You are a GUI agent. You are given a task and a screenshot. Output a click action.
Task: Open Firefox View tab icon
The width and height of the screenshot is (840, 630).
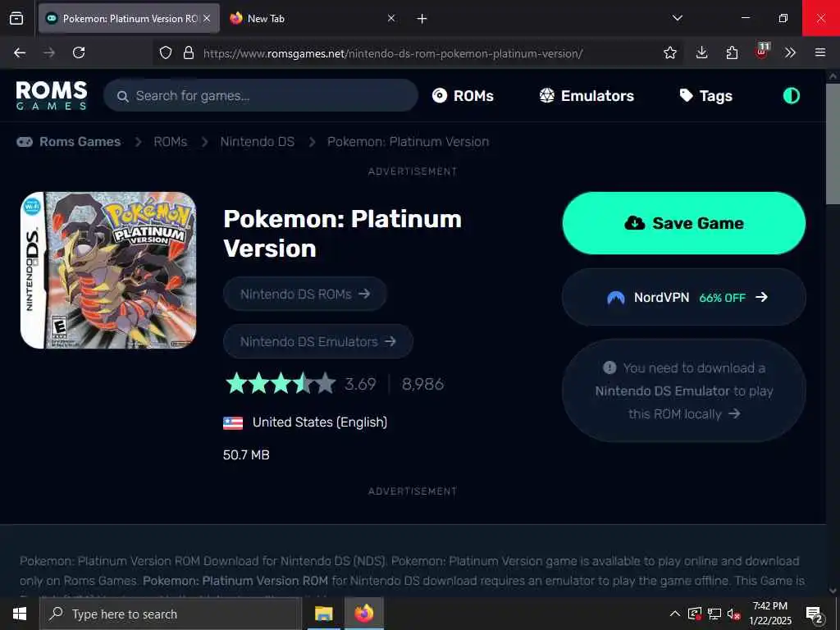click(16, 18)
